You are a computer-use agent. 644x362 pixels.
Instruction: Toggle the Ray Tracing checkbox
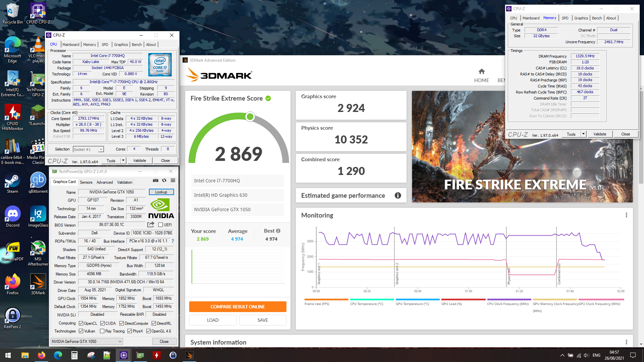[102, 331]
